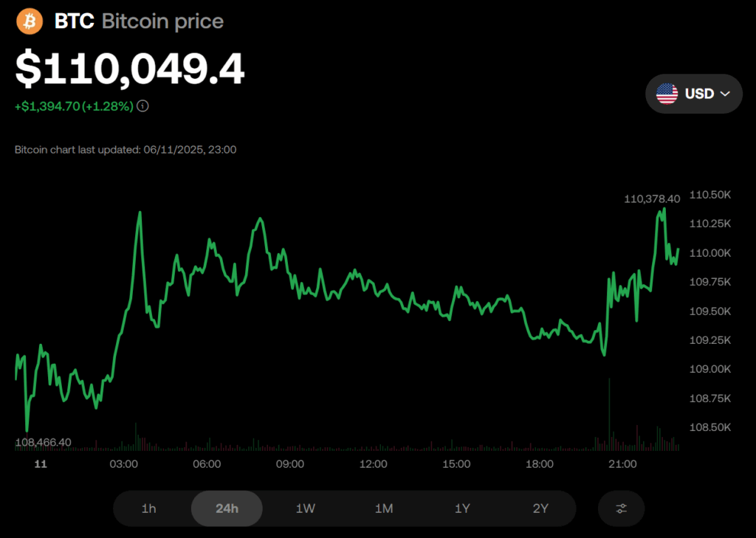Screen dimensions: 756x538
Task: Click the 108.75K axis label
Action: (x=710, y=399)
